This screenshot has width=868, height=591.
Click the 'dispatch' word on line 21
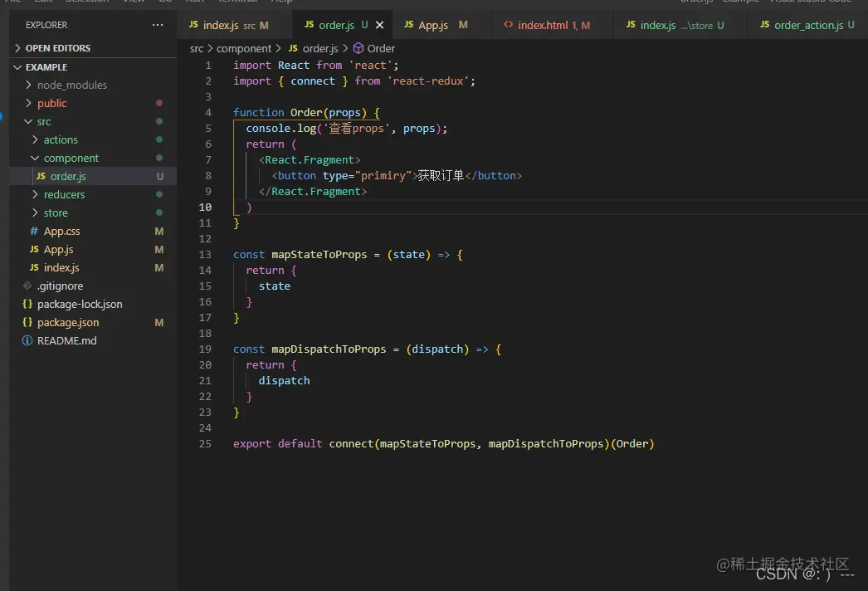click(284, 380)
